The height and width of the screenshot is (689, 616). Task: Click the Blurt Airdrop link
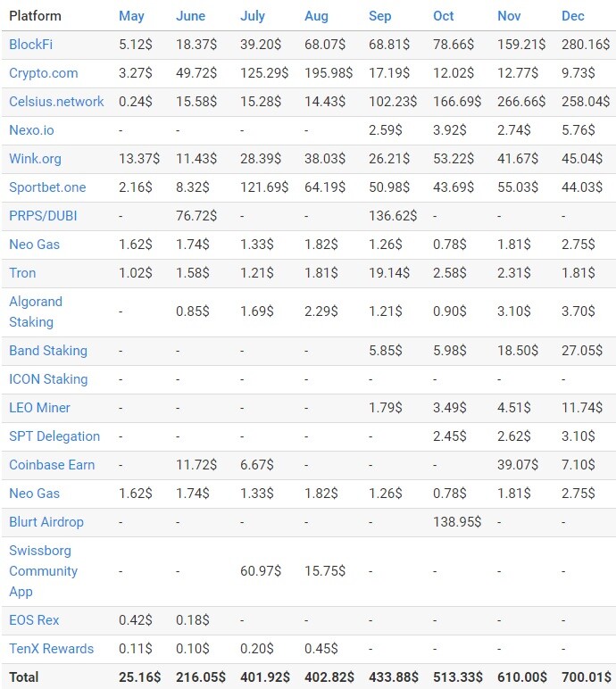point(46,522)
